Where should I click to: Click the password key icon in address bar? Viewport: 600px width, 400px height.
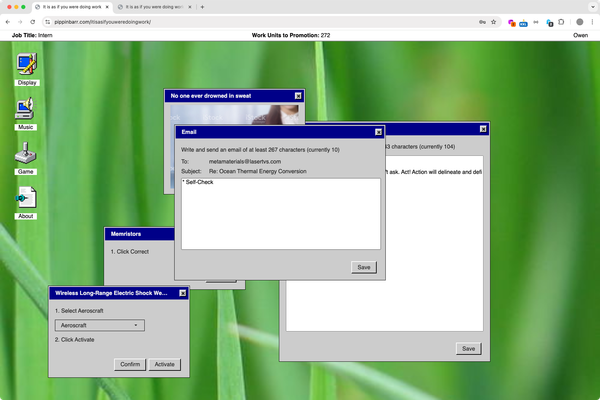pos(482,22)
